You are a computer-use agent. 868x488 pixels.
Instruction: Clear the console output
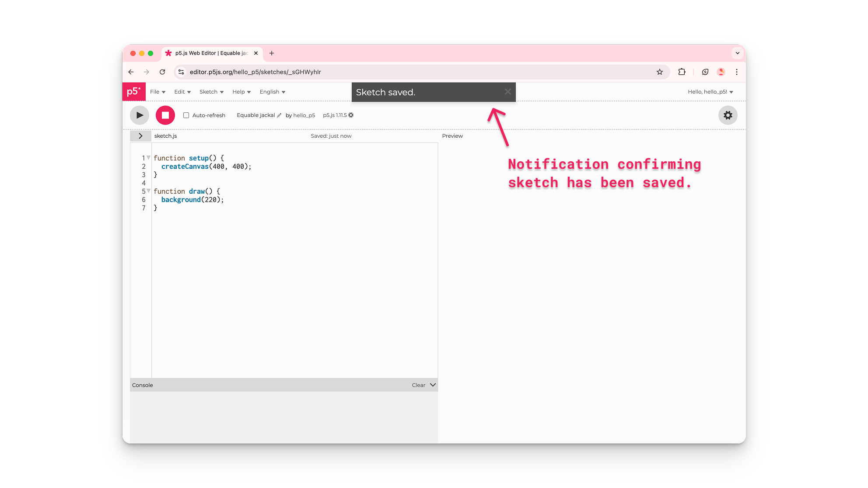tap(418, 385)
